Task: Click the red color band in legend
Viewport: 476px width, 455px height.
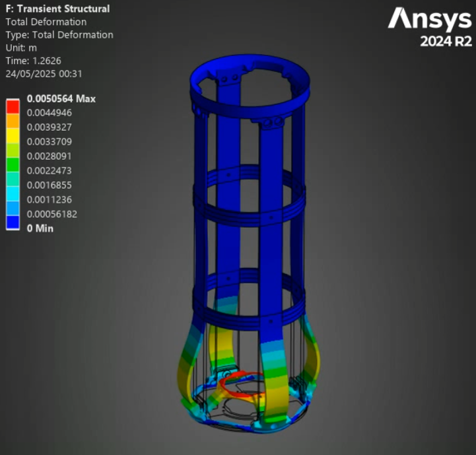Action: coord(13,106)
